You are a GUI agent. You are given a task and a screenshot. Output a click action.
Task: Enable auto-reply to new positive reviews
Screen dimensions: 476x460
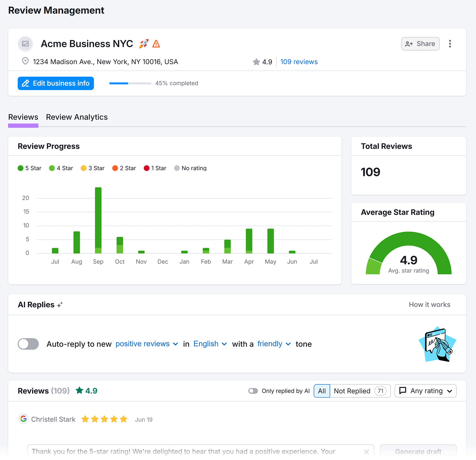click(28, 344)
